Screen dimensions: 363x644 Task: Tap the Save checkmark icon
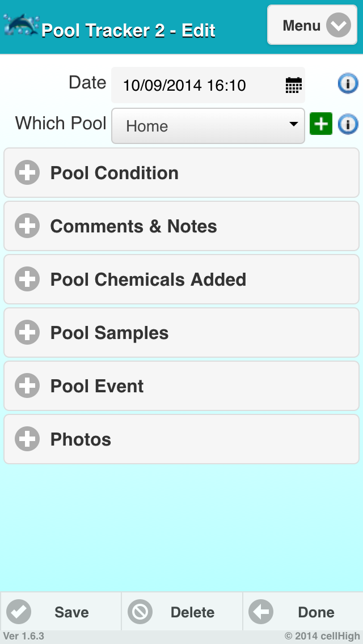coord(19,612)
